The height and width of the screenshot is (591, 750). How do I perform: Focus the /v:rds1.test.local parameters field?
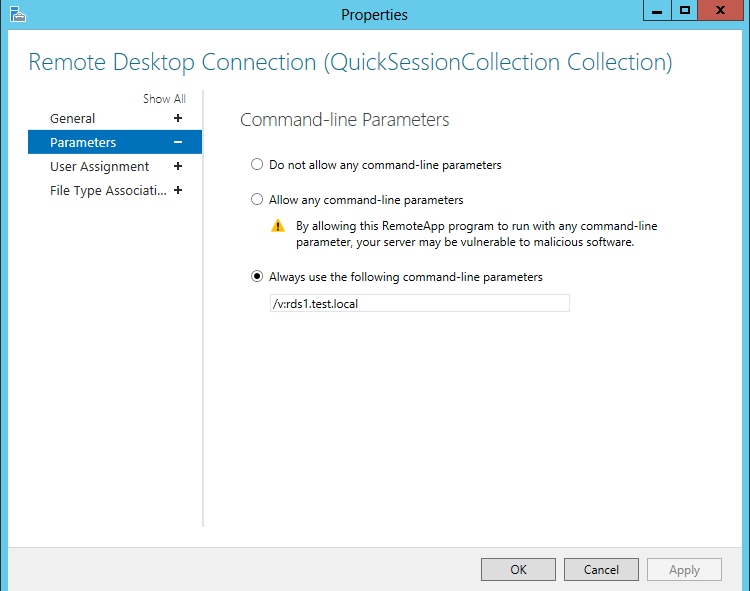pos(420,303)
